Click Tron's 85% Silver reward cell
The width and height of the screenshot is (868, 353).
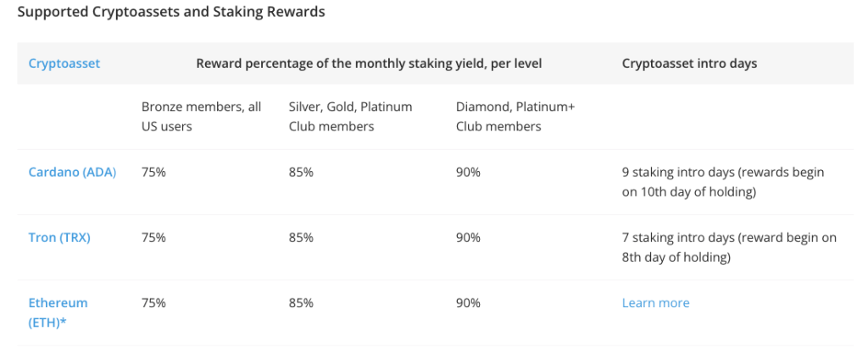click(301, 237)
